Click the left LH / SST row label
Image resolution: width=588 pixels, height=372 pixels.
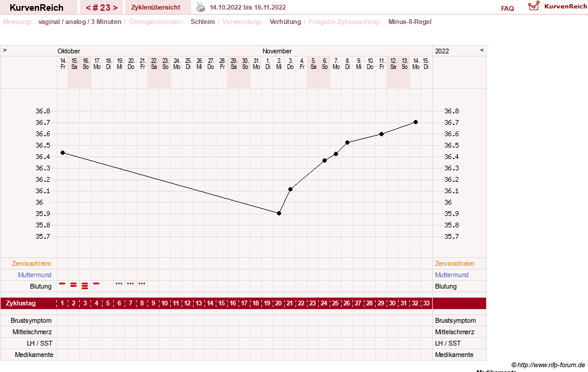pos(40,343)
